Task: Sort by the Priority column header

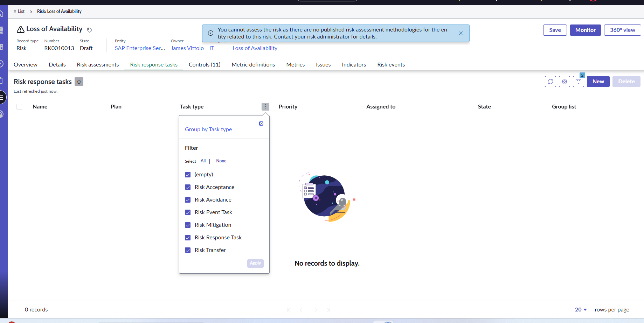Action: 288,107
